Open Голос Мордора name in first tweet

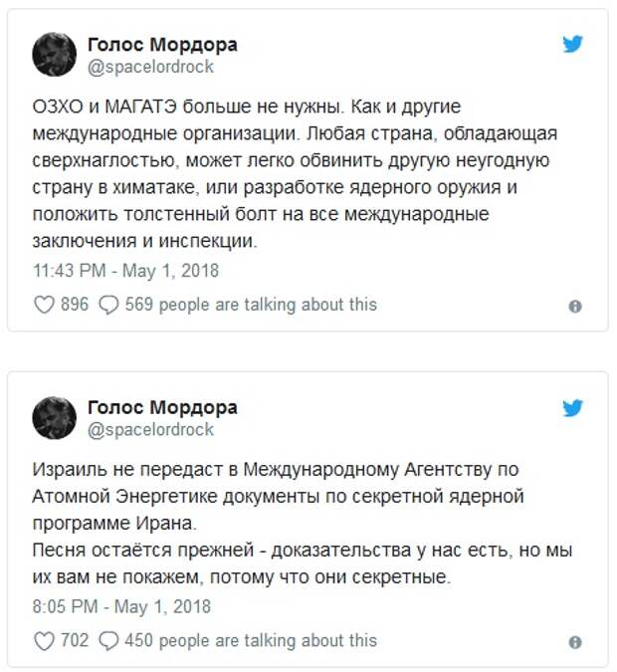click(x=162, y=45)
